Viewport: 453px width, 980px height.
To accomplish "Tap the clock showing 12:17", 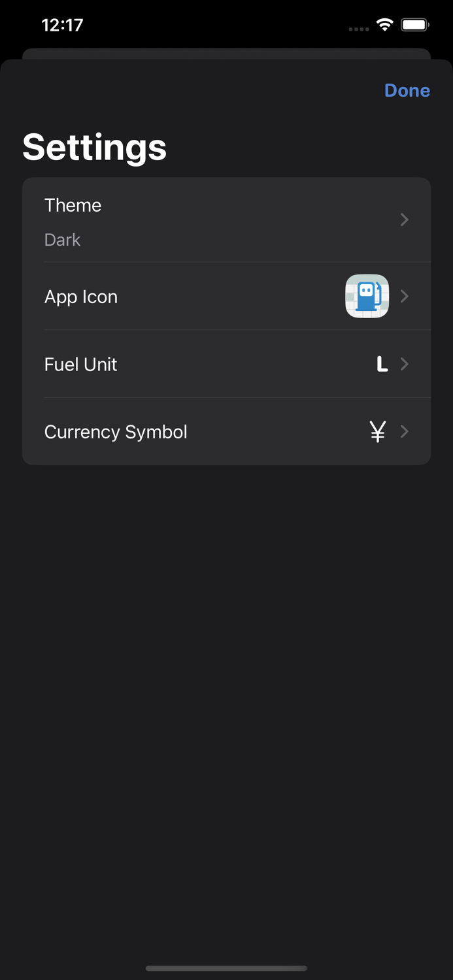I will pos(63,24).
